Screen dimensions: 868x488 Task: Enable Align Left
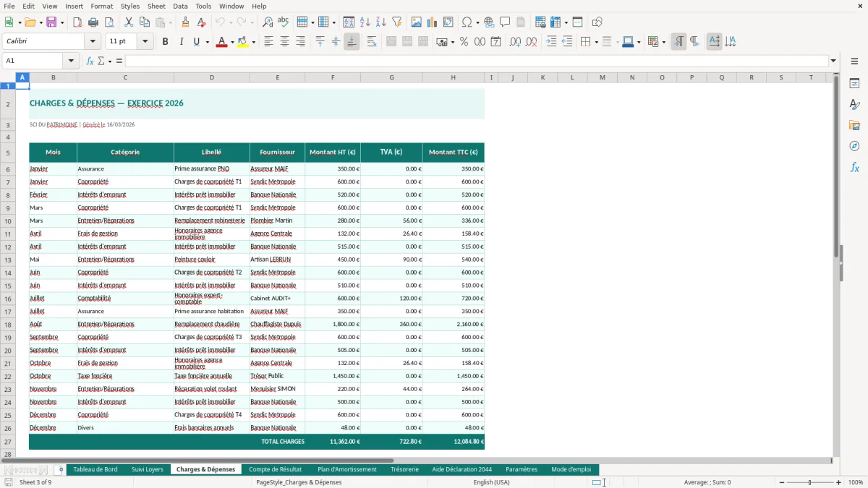pos(269,42)
